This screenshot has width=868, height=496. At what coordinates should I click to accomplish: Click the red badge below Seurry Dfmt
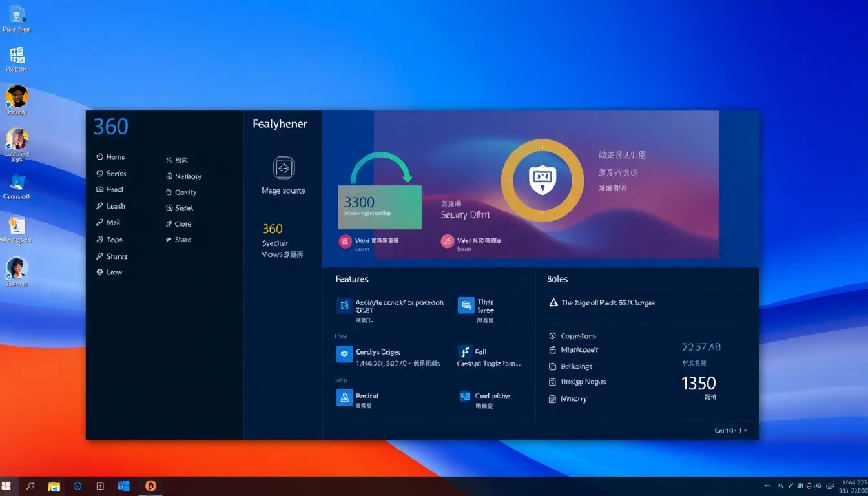click(447, 242)
